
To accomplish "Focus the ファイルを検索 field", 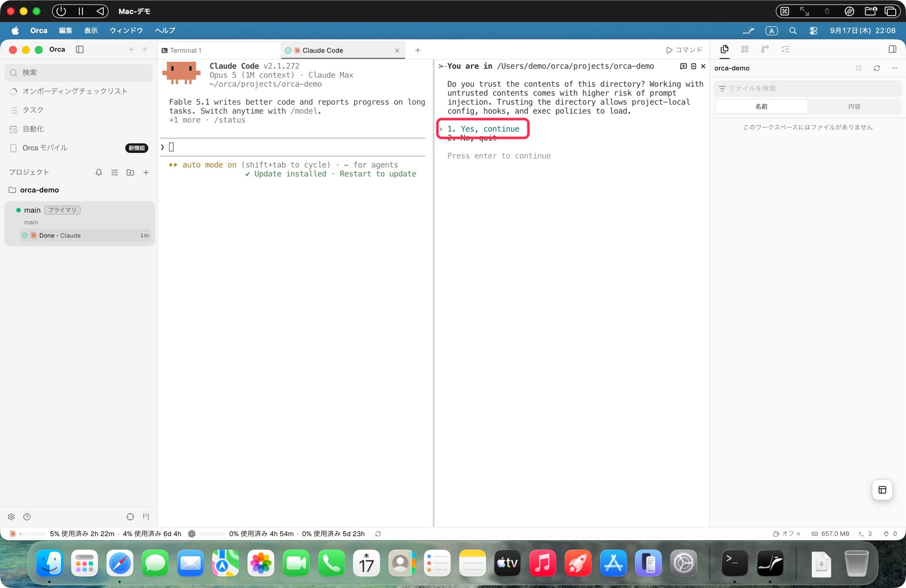I will click(x=807, y=89).
